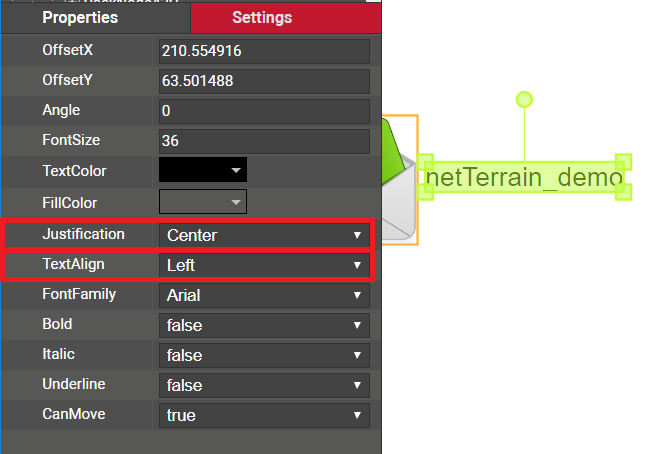Viewport: 651px width, 454px height.
Task: Change the CanMove dropdown value
Action: click(x=264, y=415)
